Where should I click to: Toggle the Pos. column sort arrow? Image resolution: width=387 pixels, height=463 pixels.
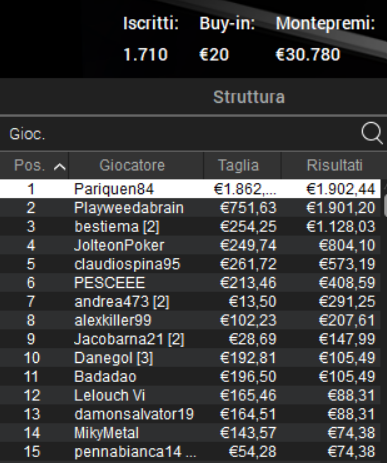(59, 166)
